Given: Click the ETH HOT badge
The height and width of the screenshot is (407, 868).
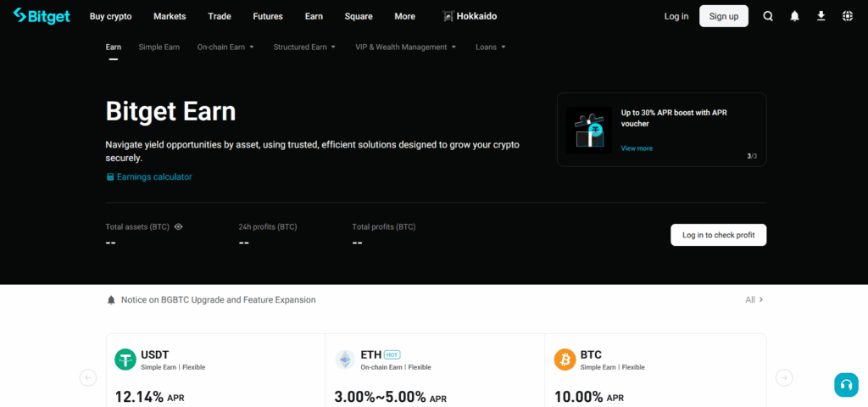Looking at the screenshot, I should [392, 355].
